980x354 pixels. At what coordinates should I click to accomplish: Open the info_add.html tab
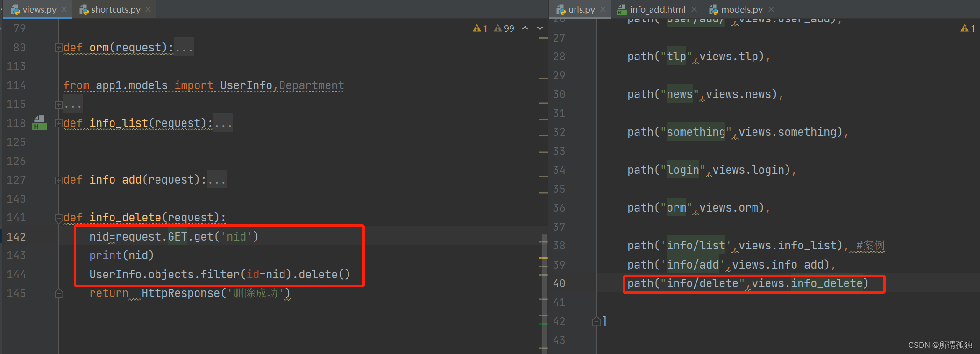pos(658,9)
